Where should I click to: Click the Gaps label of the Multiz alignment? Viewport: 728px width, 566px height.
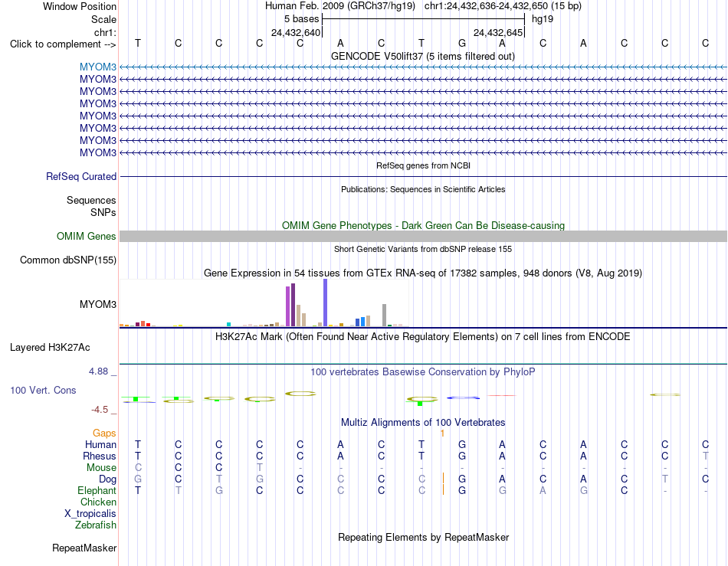(x=104, y=433)
